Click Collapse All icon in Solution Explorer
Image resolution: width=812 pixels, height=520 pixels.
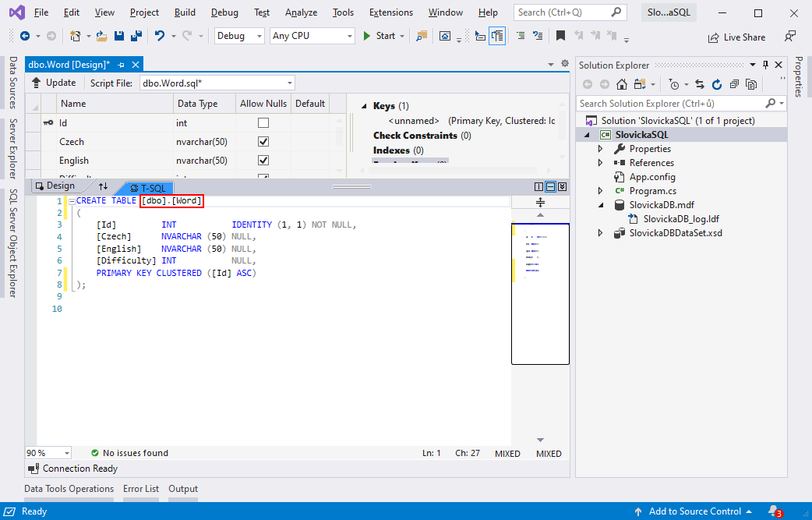coord(734,84)
